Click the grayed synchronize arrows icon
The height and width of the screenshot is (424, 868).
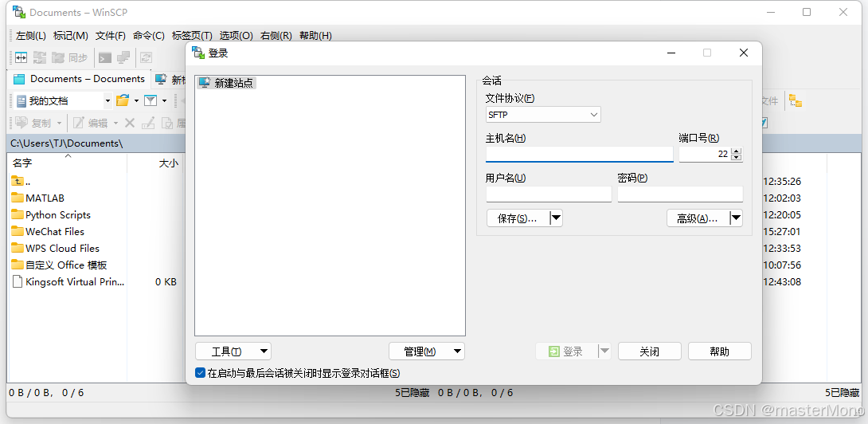pyautogui.click(x=39, y=57)
